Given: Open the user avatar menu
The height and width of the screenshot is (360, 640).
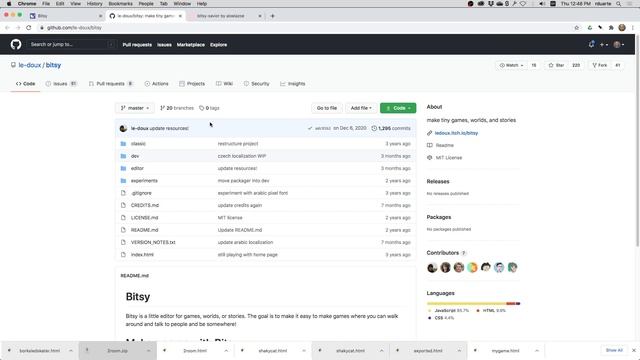Looking at the screenshot, I should (619, 44).
